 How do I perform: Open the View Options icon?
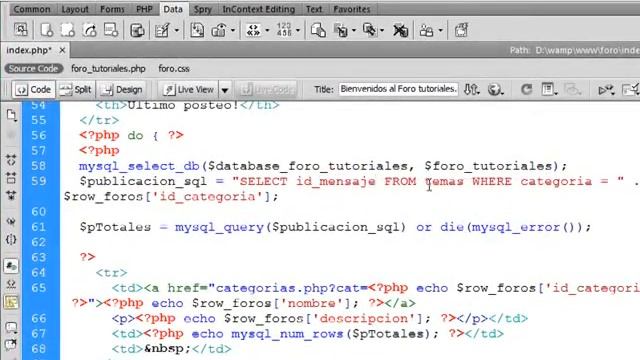549,89
